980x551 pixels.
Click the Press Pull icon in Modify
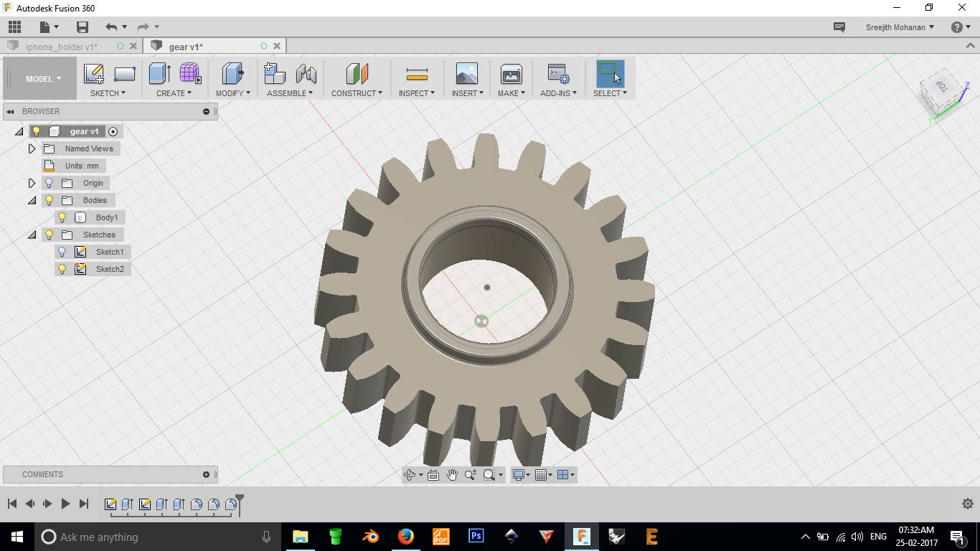(x=232, y=74)
